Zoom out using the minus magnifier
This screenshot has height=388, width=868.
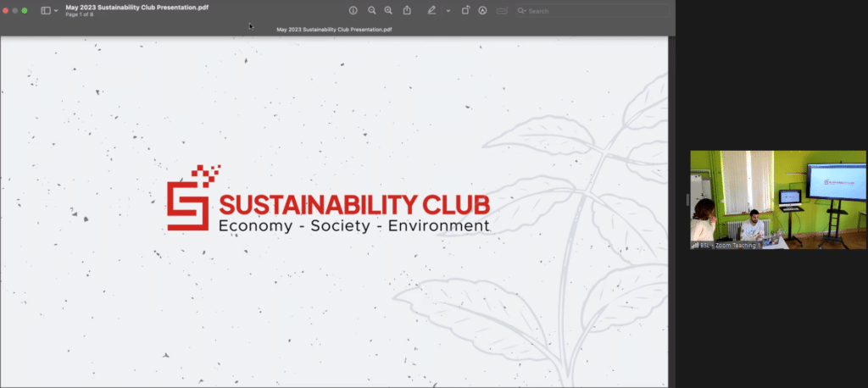[371, 10]
